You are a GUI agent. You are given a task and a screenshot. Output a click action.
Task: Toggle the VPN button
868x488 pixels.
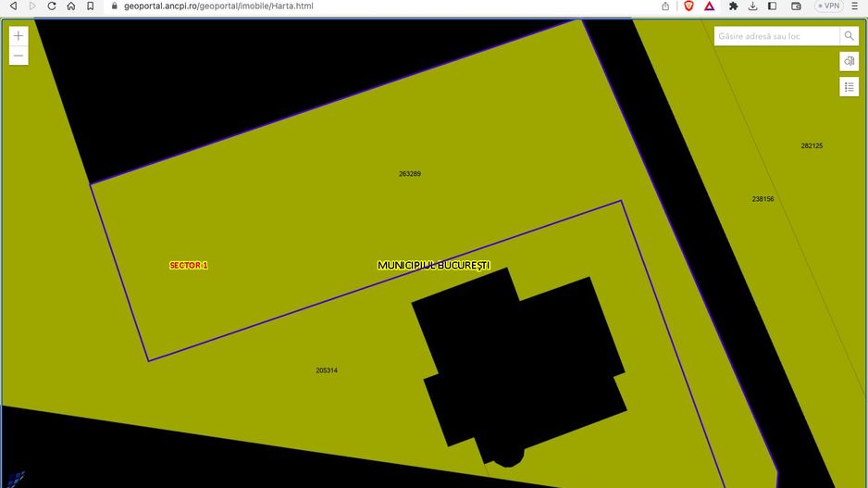coord(828,6)
